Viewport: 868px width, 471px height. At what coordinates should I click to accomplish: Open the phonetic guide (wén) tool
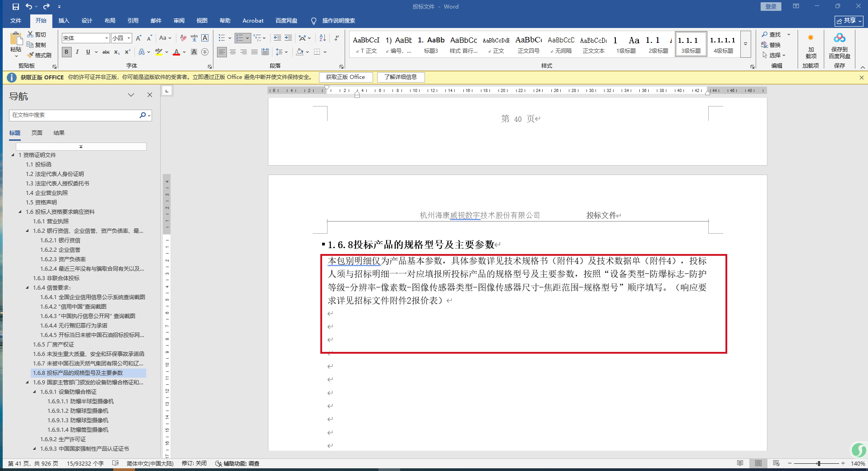point(194,38)
